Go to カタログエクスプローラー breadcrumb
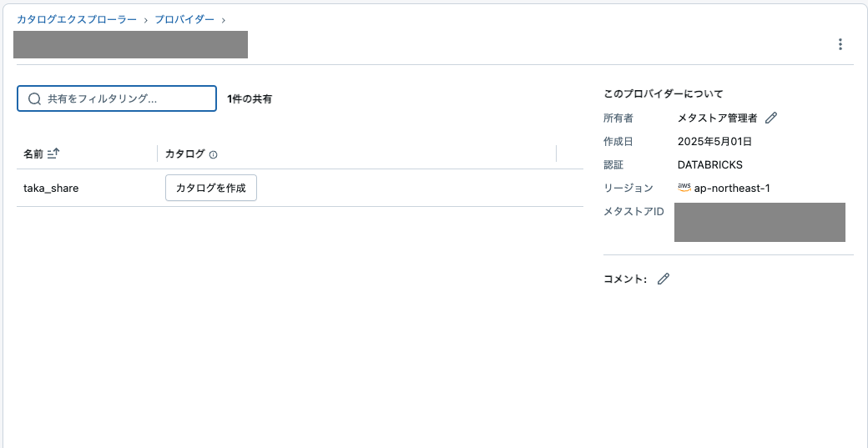The height and width of the screenshot is (448, 868). coord(77,19)
